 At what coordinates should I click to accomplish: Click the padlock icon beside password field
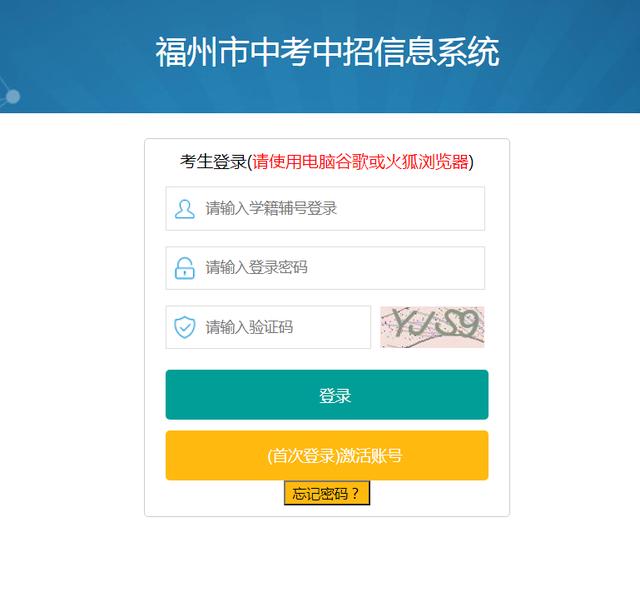(x=184, y=268)
